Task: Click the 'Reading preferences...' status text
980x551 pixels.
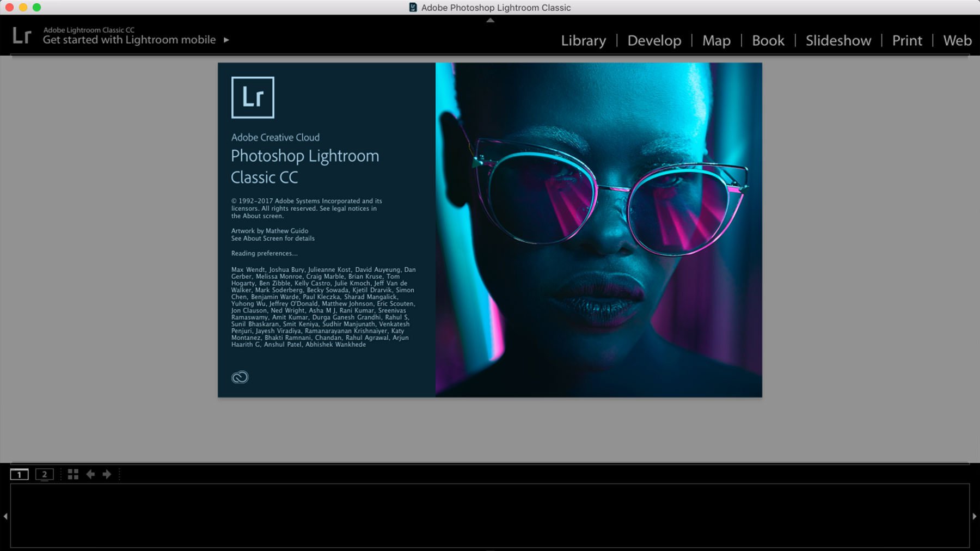Action: pyautogui.click(x=264, y=253)
